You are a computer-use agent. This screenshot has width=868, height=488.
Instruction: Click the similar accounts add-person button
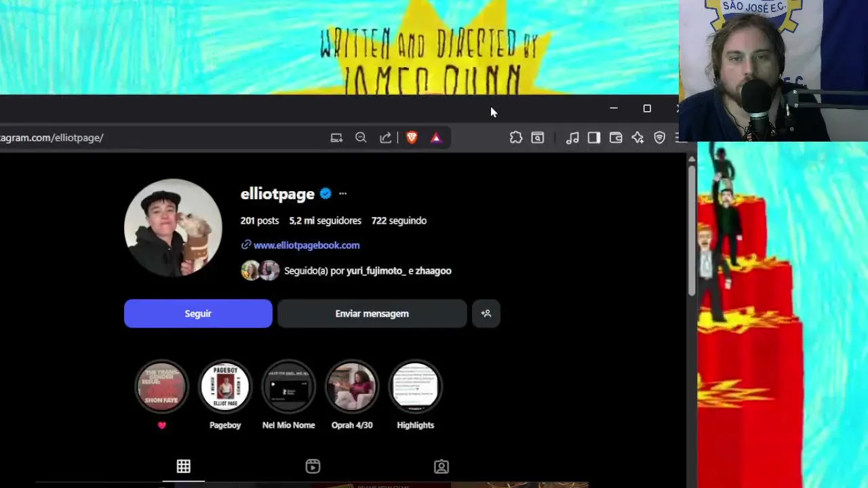tap(486, 314)
